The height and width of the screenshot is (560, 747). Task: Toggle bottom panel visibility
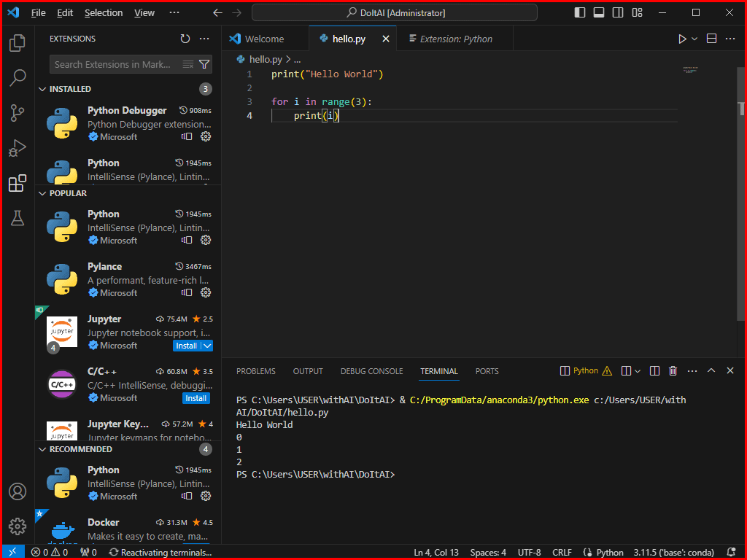pos(599,13)
